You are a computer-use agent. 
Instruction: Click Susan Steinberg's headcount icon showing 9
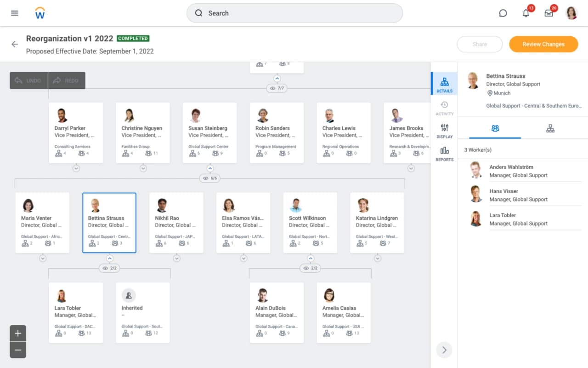[x=215, y=154]
